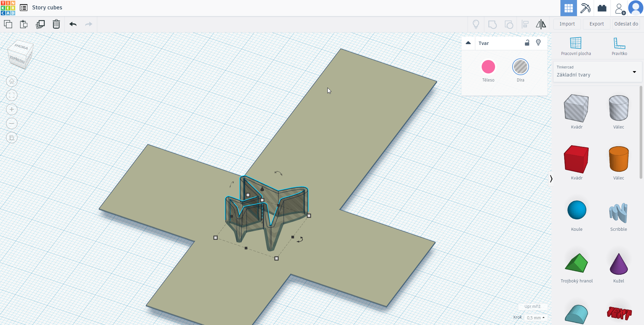
Task: Delete the selected shape with trash icon
Action: coord(56,24)
